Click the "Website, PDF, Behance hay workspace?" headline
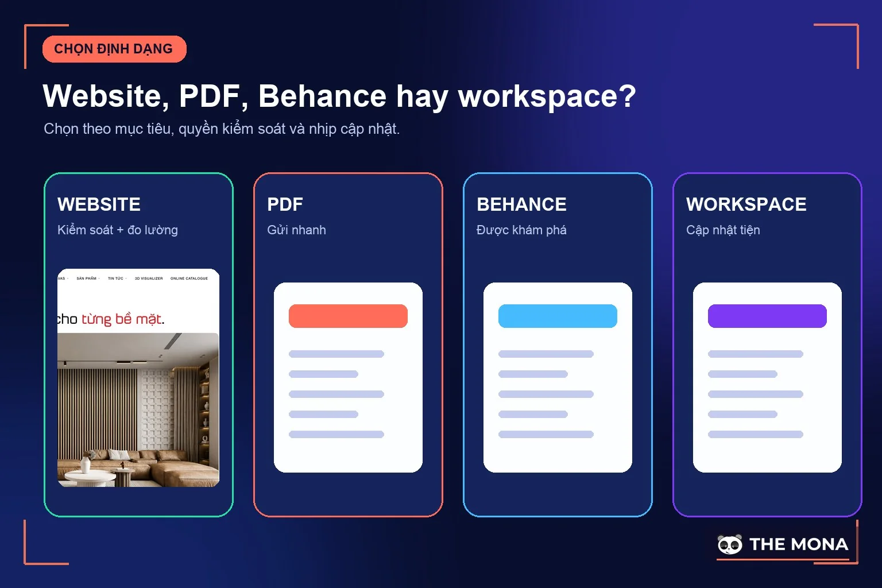This screenshot has width=882, height=588. click(339, 96)
